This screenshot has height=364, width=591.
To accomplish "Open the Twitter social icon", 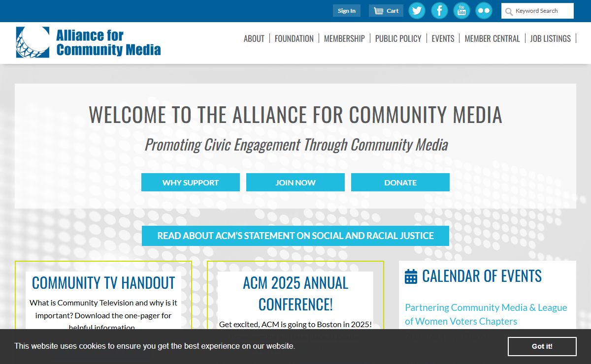I will 417,10.
